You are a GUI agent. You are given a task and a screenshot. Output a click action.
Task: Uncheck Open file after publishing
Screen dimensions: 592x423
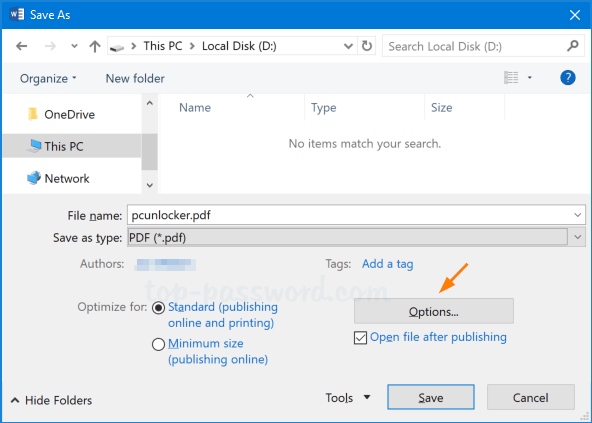[360, 338]
